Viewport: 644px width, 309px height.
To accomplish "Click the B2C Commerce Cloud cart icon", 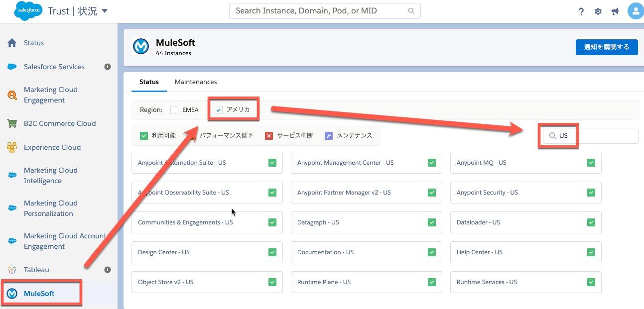I will coord(12,123).
